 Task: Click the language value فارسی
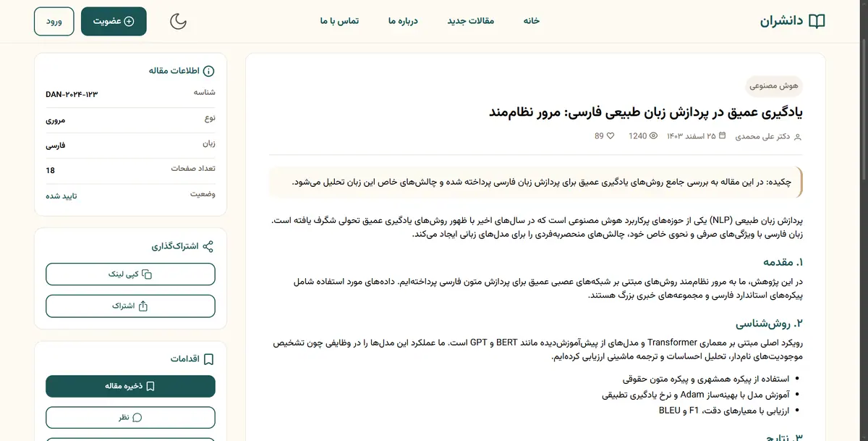point(56,146)
